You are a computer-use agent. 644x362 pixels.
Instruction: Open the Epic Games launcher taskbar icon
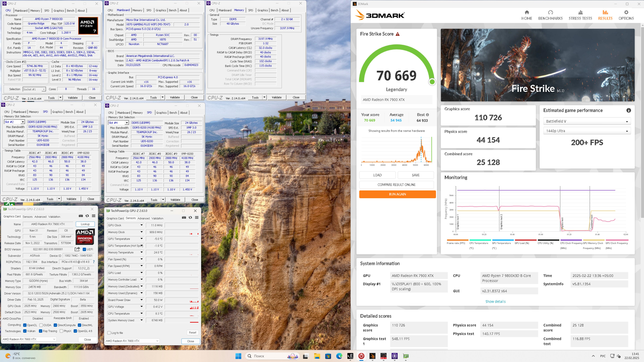[350, 356]
